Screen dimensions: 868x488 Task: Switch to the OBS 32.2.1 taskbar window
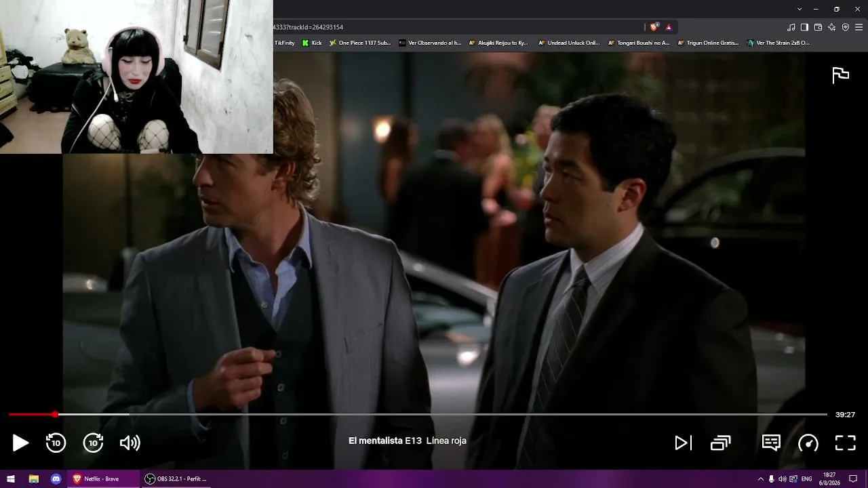(x=176, y=479)
